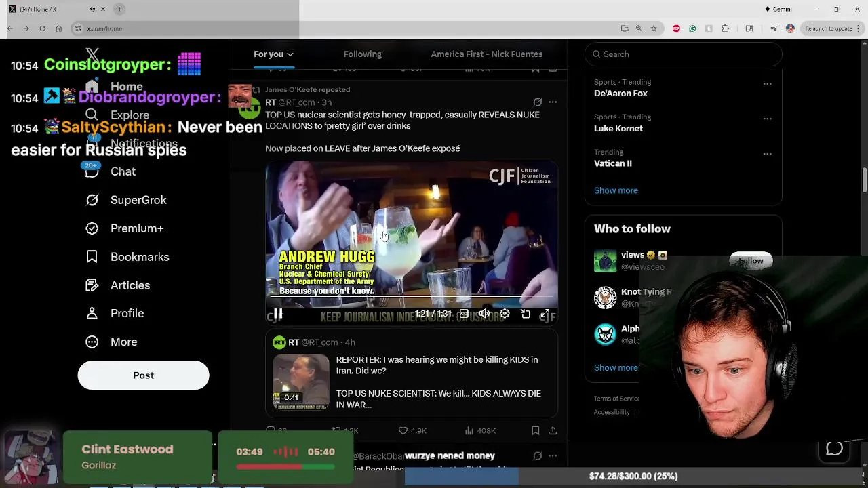The width and height of the screenshot is (868, 488).
Task: Open the Gemini button in Chrome
Action: point(778,9)
